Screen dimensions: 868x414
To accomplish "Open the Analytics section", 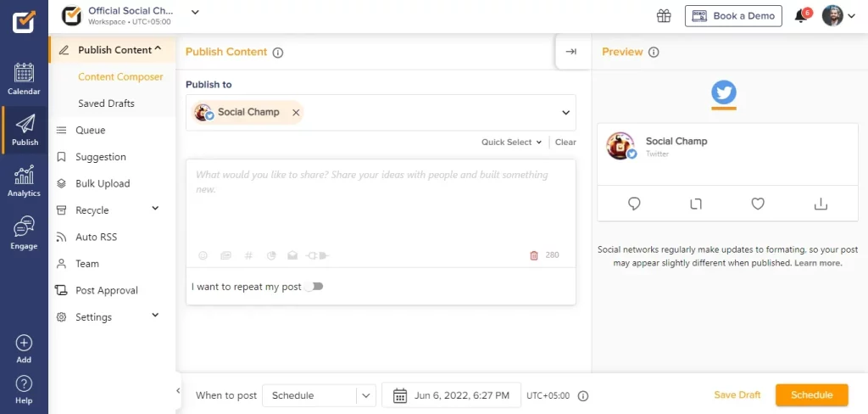I will pyautogui.click(x=24, y=182).
